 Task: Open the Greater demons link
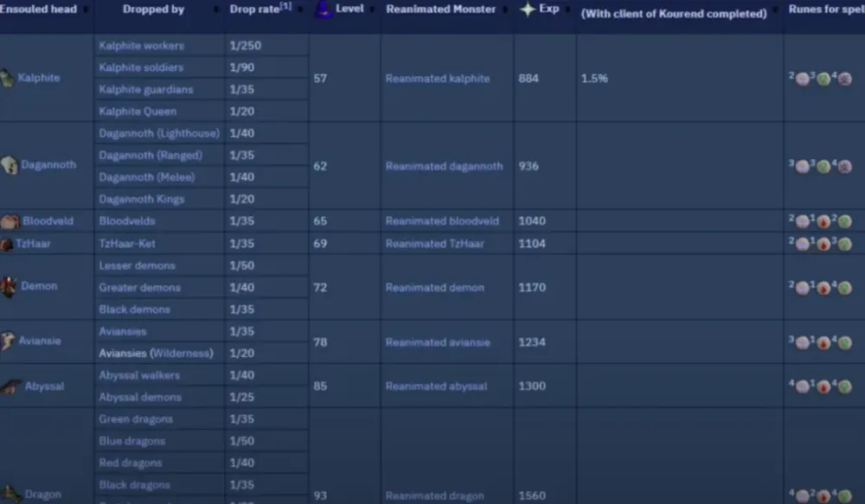pyautogui.click(x=139, y=288)
